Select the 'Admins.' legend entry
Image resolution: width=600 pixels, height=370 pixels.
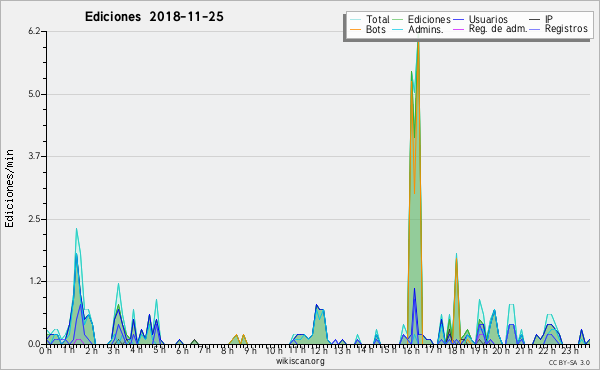(426, 29)
